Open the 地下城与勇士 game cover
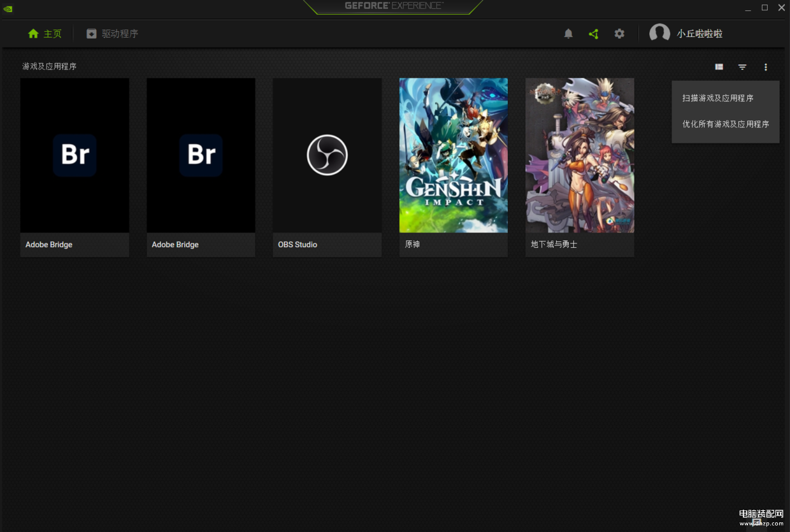790x532 pixels. [x=580, y=155]
